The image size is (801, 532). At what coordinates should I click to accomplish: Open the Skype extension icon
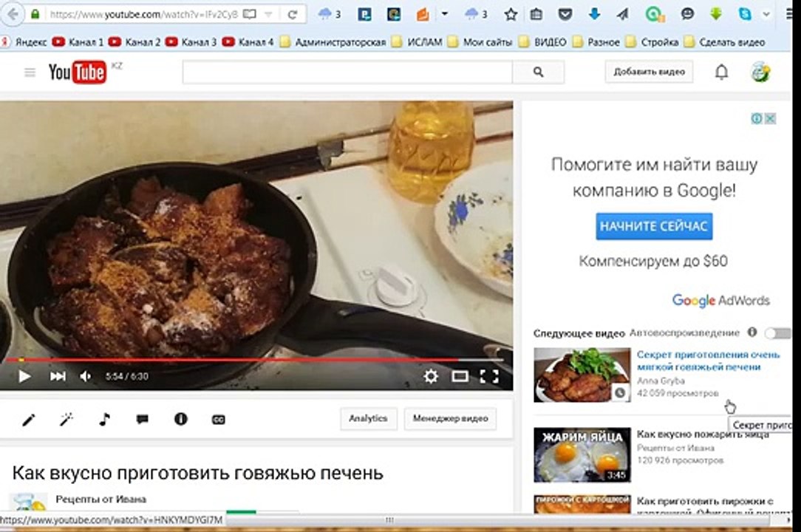[x=746, y=14]
